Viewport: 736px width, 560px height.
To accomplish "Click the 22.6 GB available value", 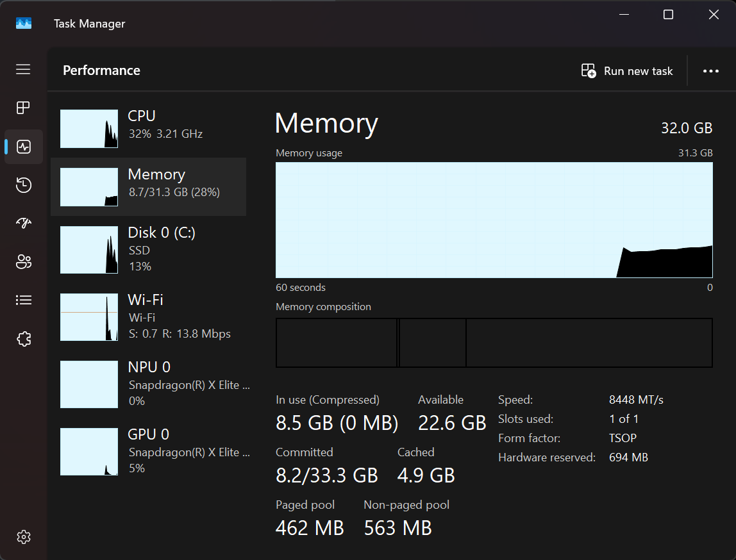I will [x=452, y=423].
